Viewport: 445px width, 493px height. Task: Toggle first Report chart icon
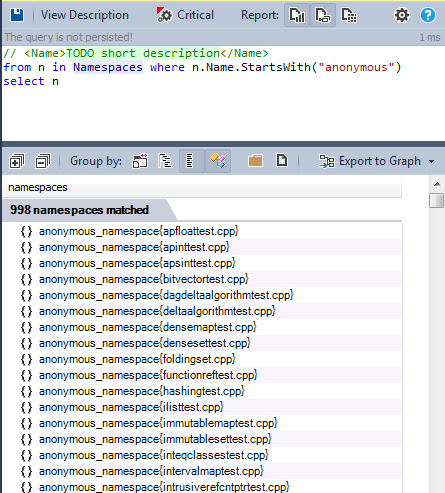pos(297,15)
